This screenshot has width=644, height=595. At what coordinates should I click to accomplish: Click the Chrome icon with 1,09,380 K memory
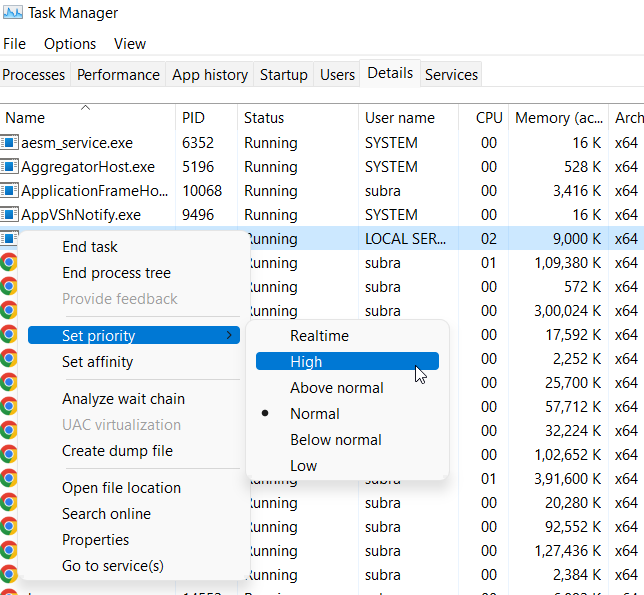click(x=9, y=263)
